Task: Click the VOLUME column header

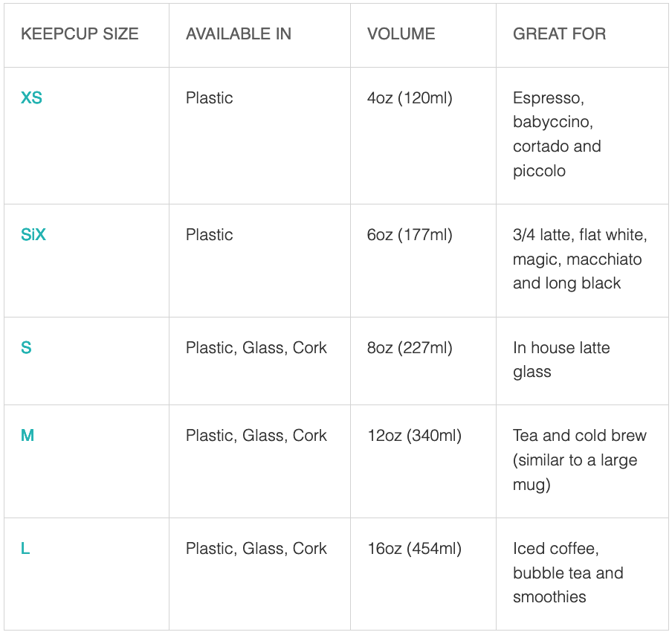Action: (x=401, y=34)
